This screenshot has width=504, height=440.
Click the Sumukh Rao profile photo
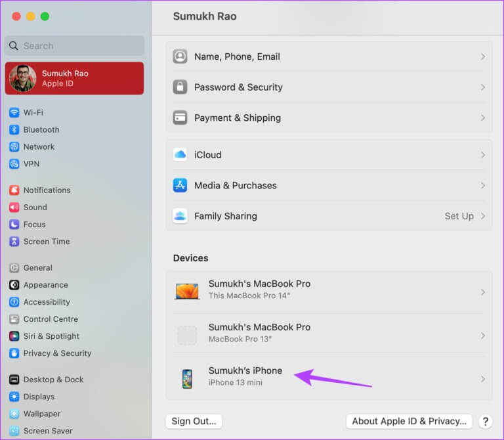23,78
